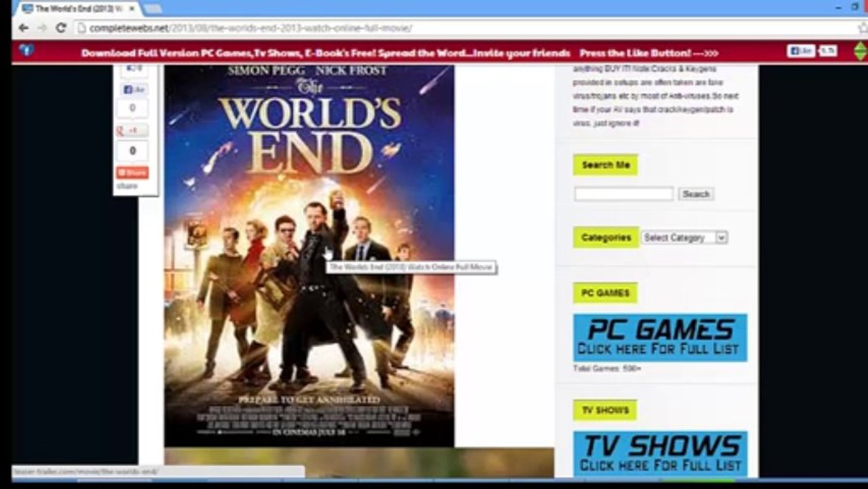Image resolution: width=868 pixels, height=489 pixels.
Task: Click the red Share button in the sidebar
Action: (132, 173)
